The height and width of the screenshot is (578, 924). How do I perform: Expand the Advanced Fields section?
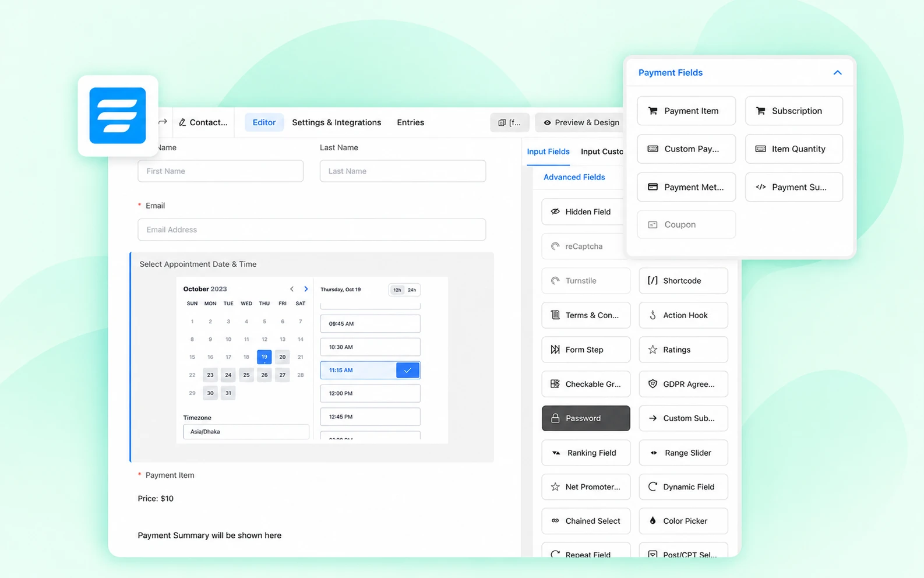point(574,177)
